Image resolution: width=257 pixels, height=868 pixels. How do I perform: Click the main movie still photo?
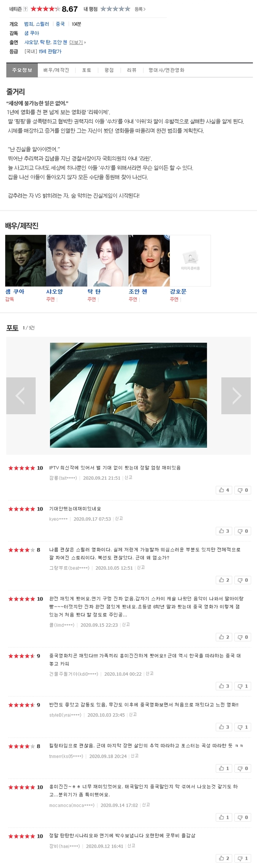(x=128, y=395)
